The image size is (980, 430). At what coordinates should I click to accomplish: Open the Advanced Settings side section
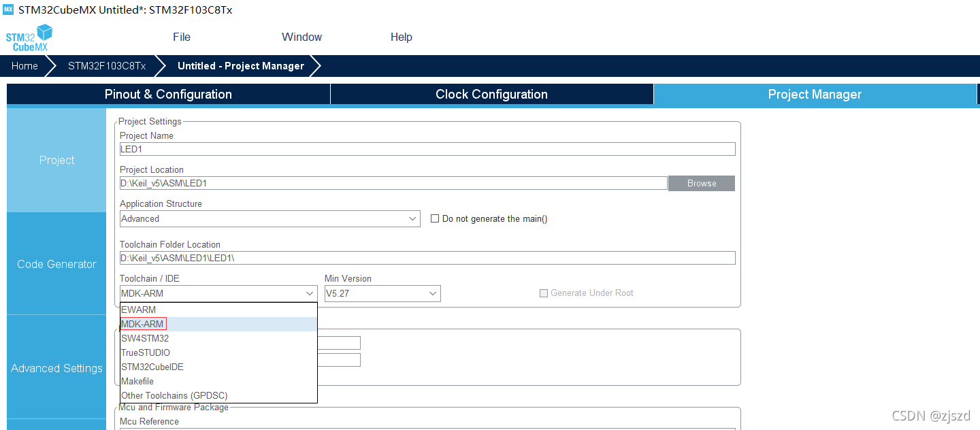[56, 368]
